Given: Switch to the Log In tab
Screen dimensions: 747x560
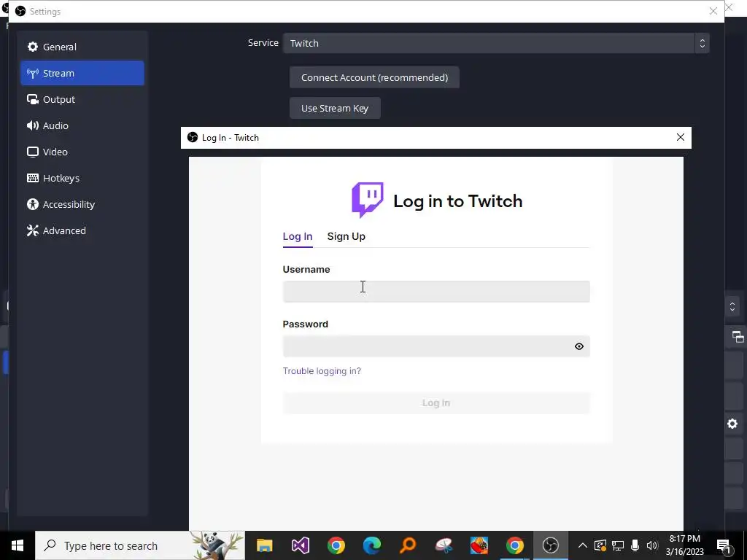Looking at the screenshot, I should [298, 236].
